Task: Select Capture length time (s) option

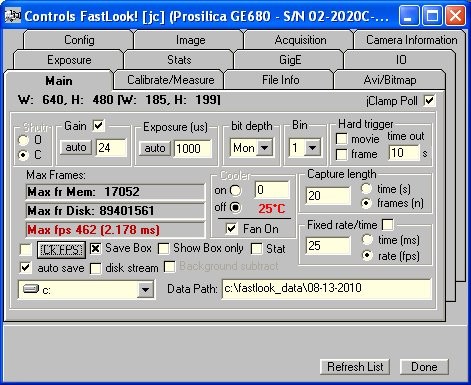Action: (x=367, y=189)
